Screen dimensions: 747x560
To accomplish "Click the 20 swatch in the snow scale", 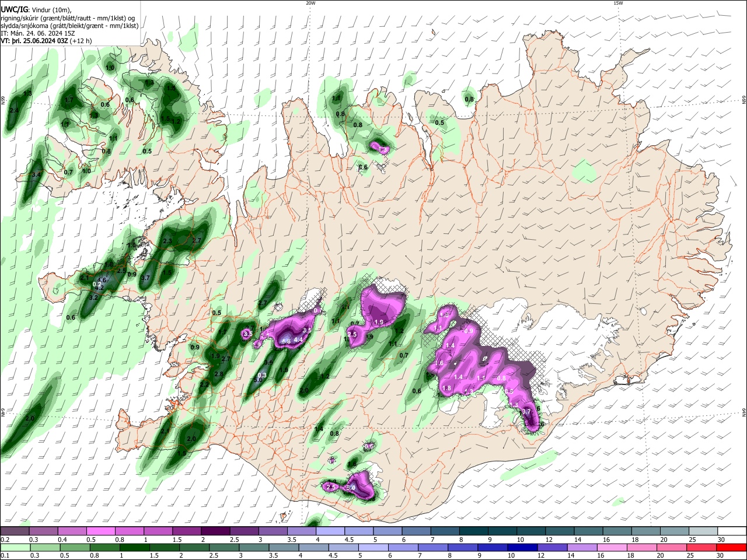I will coord(675,531).
